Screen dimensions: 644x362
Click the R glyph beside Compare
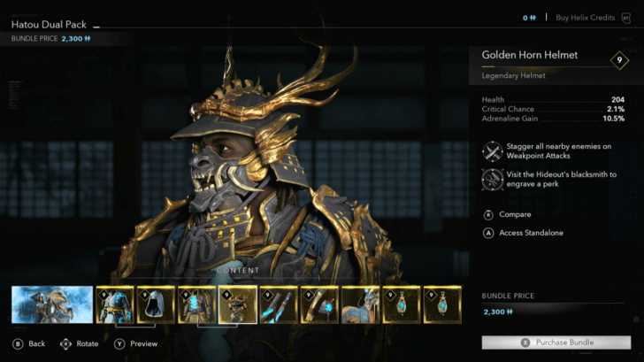point(488,214)
